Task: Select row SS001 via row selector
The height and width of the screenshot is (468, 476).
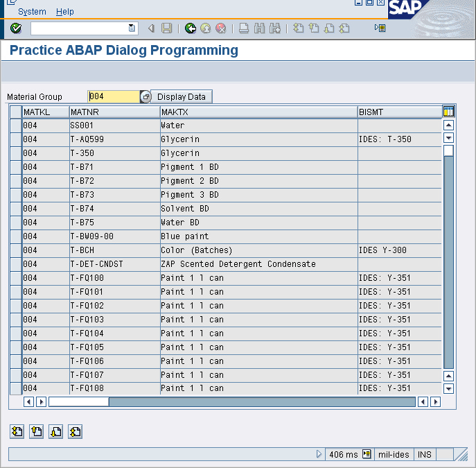Action: (16, 125)
